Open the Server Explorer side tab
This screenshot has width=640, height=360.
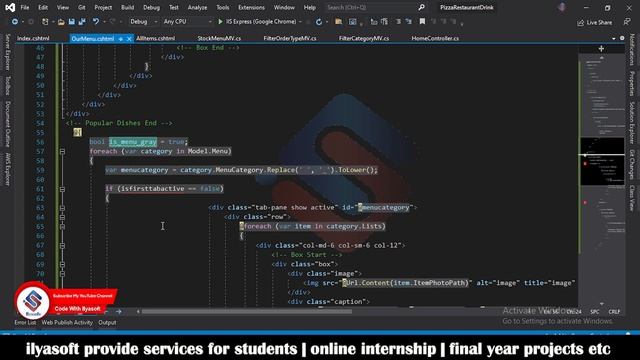coord(7,52)
